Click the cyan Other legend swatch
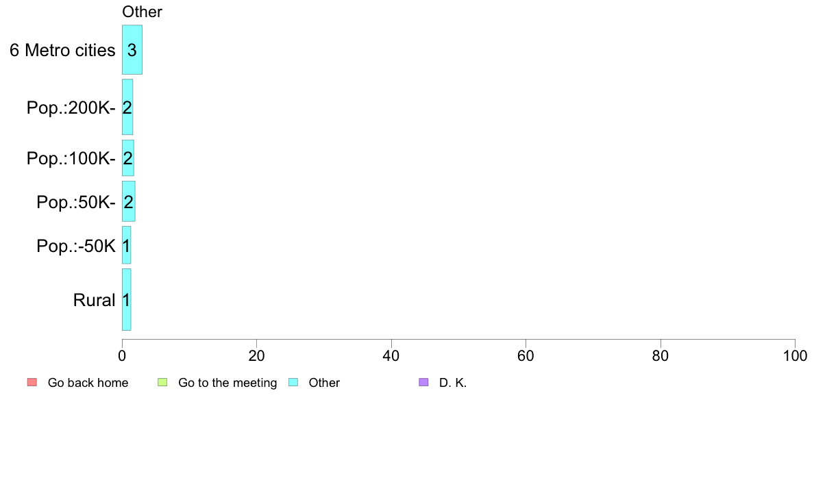 (293, 383)
